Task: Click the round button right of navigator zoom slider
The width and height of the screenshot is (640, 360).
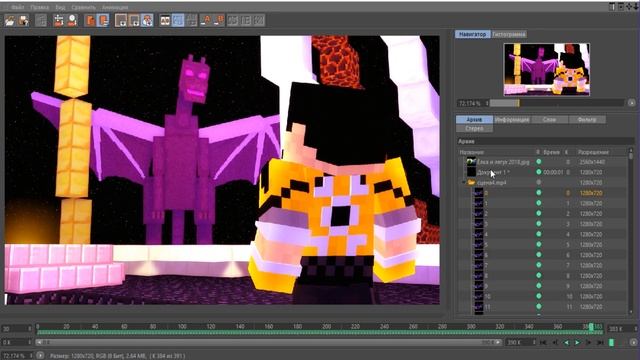Action: click(631, 103)
